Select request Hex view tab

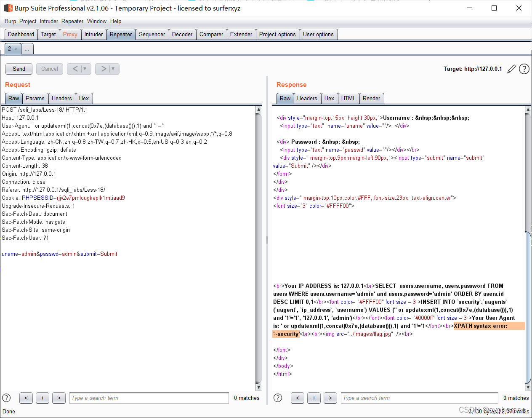(x=84, y=98)
